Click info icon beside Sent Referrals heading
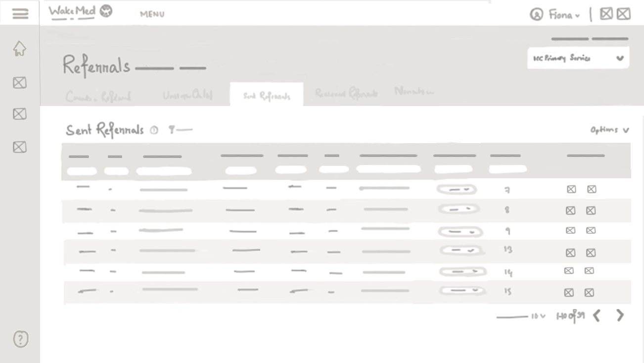 (x=154, y=130)
